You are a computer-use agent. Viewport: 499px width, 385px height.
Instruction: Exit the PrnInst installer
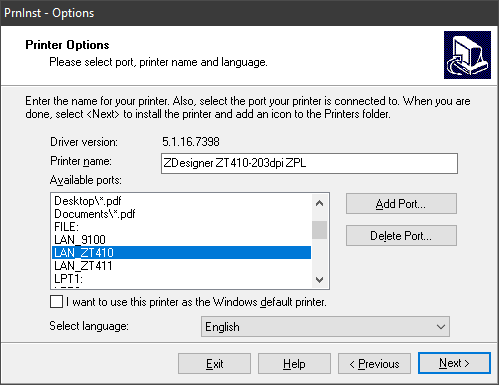214,364
